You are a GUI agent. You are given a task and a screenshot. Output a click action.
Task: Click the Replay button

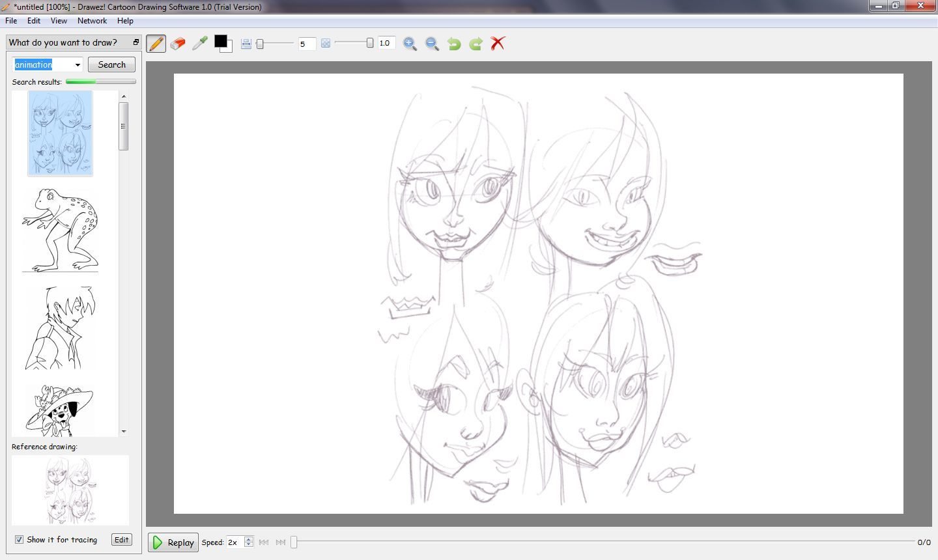click(173, 542)
